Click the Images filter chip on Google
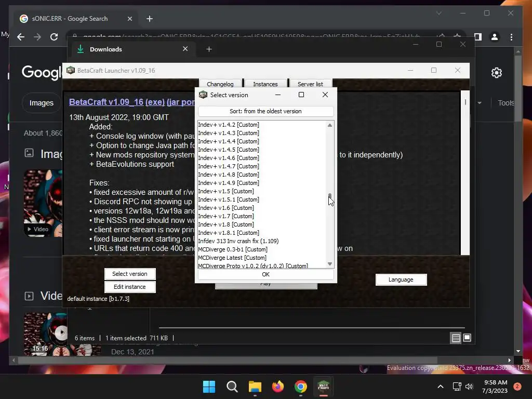Viewport: 532px width, 399px height. 42,103
